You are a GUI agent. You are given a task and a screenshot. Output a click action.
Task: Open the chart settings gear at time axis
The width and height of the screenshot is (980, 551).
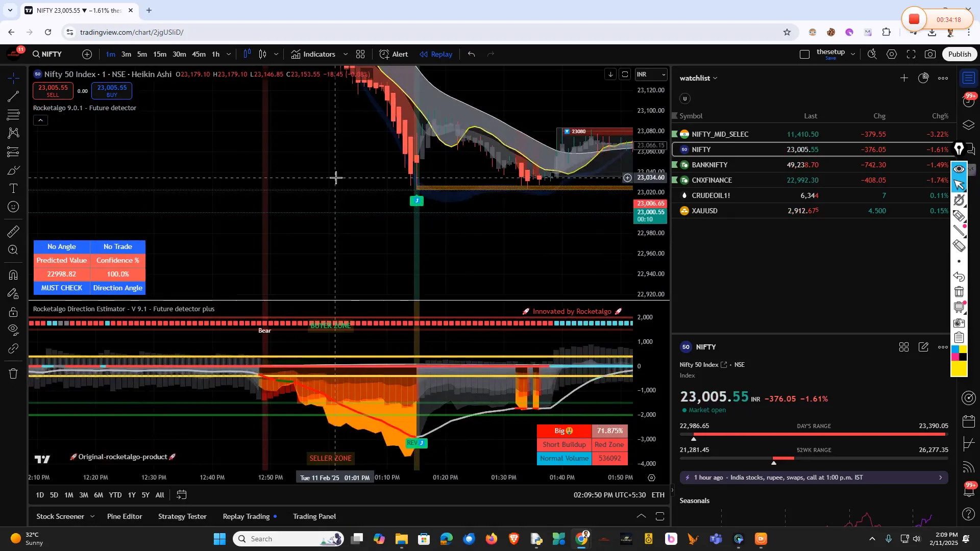(651, 478)
